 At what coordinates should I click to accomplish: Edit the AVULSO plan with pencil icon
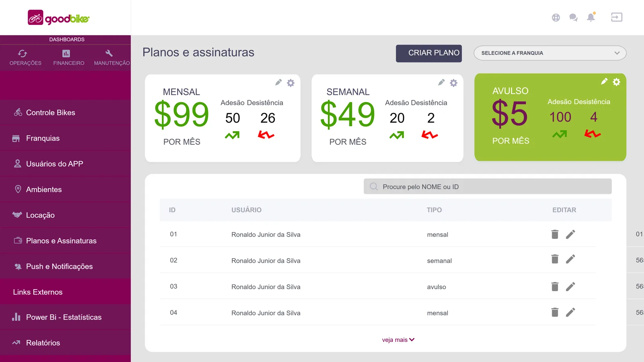click(604, 82)
